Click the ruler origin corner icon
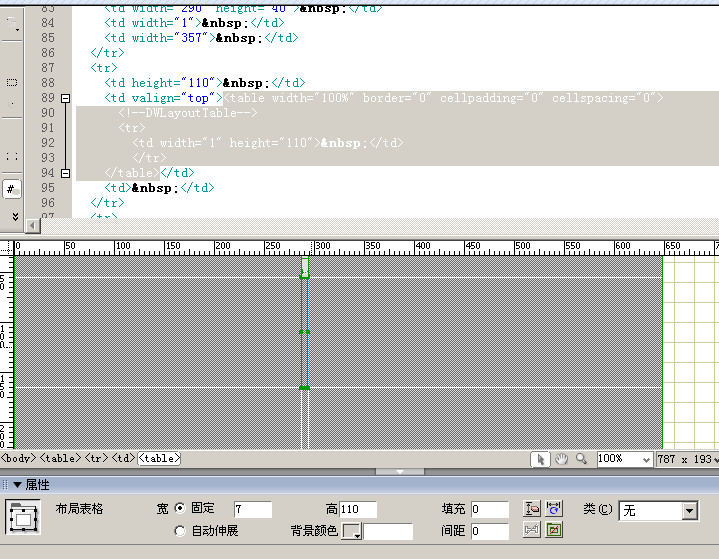The image size is (719, 559). coord(7,248)
